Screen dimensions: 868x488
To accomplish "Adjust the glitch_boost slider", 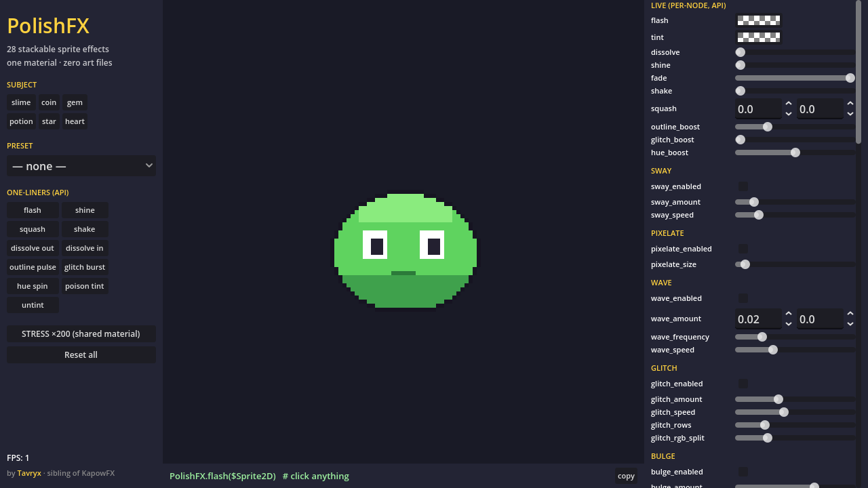I will 795,140.
